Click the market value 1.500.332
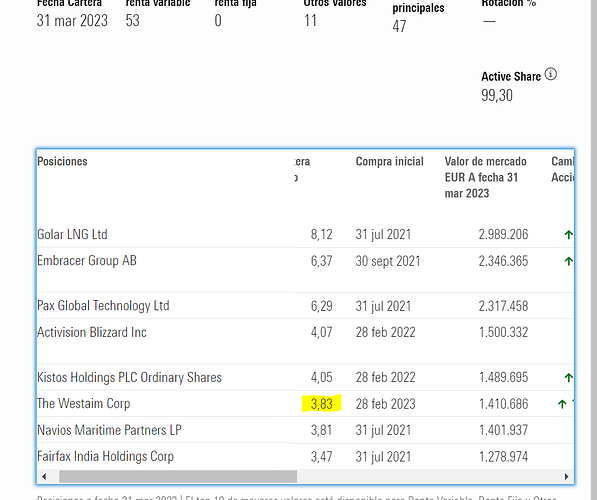Image resolution: width=597 pixels, height=500 pixels. click(503, 332)
